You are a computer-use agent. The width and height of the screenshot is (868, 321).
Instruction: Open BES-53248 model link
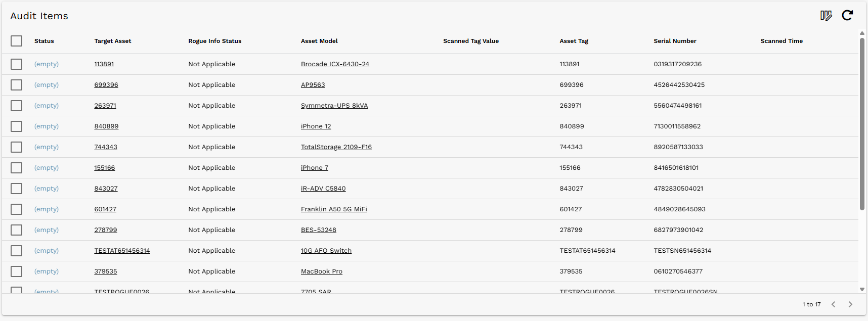(319, 230)
